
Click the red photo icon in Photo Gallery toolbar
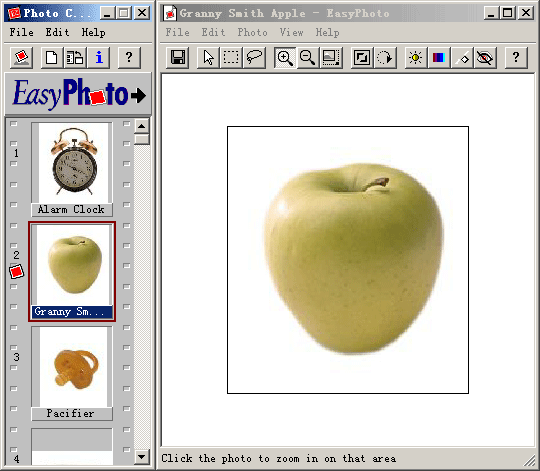click(x=22, y=57)
